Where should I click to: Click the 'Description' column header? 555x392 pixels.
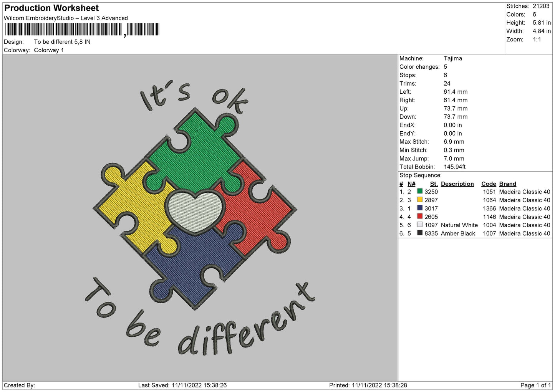coord(457,184)
